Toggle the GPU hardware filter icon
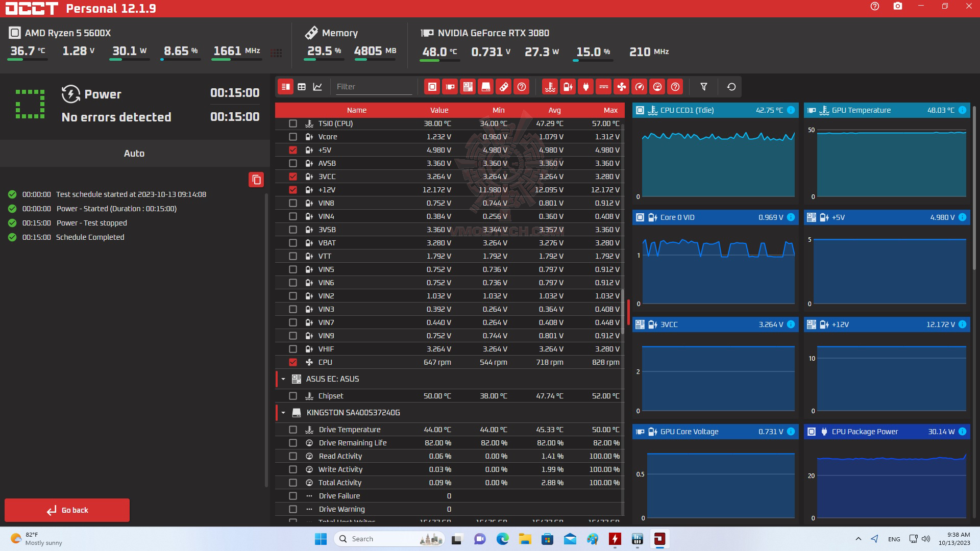Viewport: 980px width, 551px height. [450, 87]
